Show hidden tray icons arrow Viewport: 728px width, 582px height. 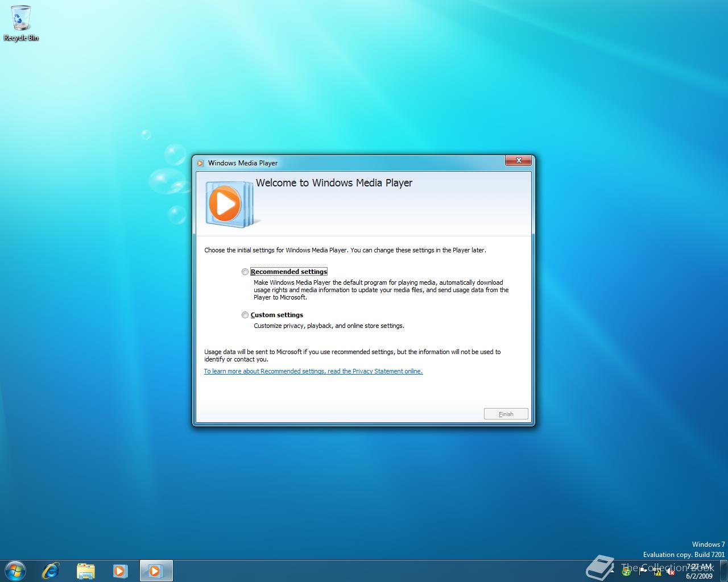[613, 571]
